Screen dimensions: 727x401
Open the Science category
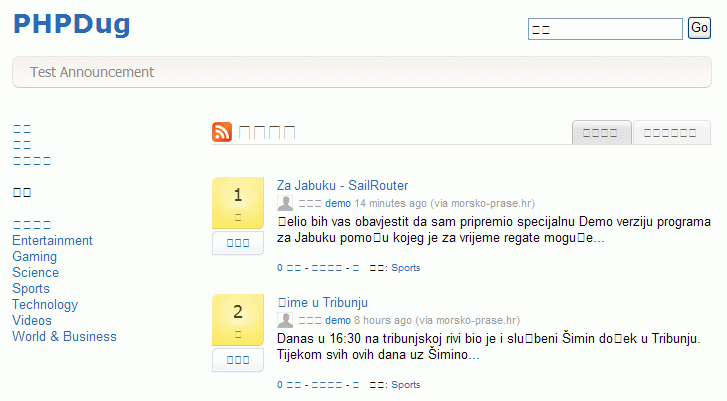point(36,273)
